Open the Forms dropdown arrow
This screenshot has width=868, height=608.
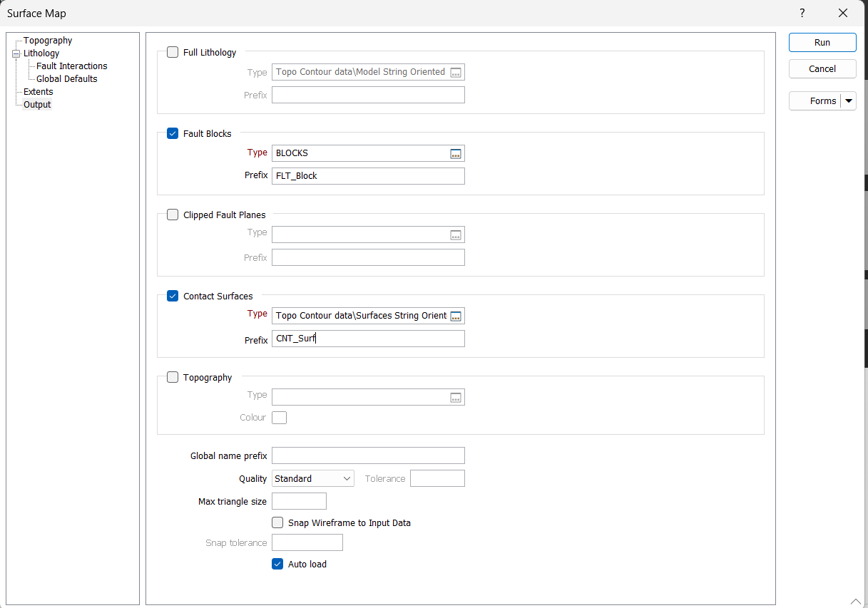click(849, 101)
